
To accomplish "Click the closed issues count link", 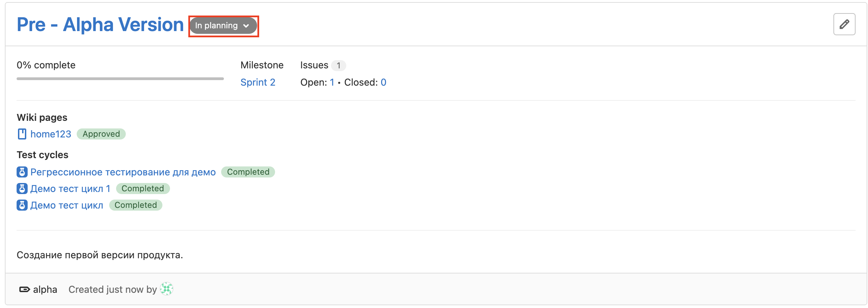I will coord(384,82).
